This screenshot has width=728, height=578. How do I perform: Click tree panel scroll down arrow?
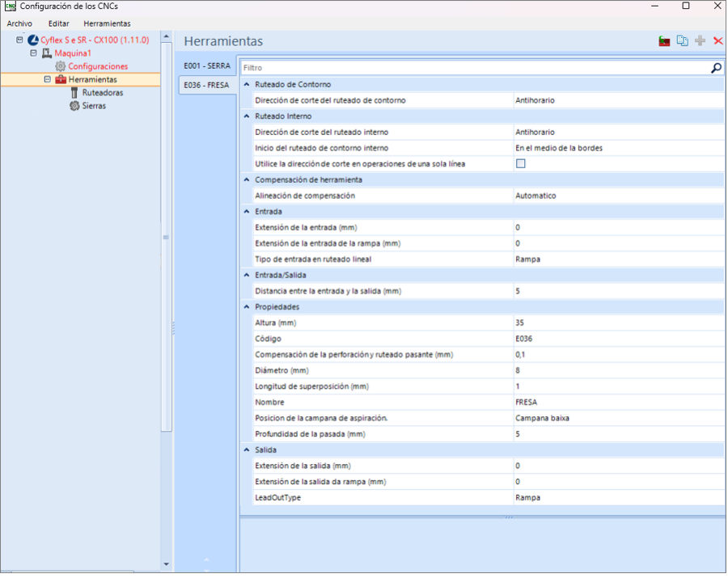[x=166, y=564]
